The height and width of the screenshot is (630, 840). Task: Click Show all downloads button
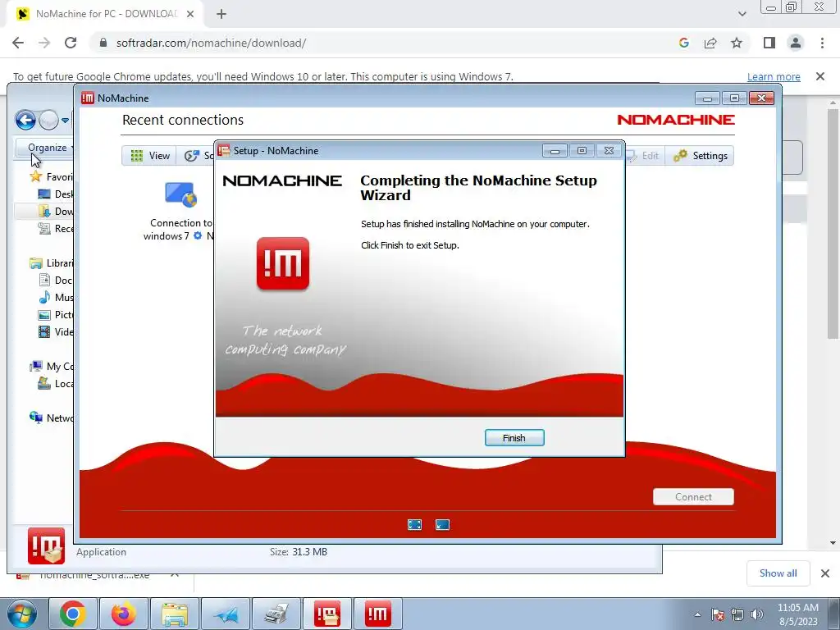[x=778, y=573]
